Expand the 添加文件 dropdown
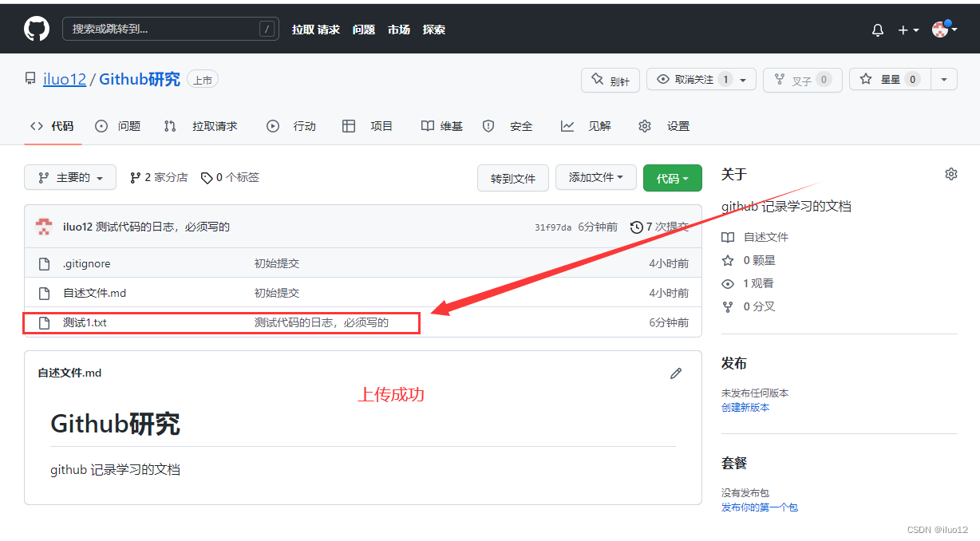The height and width of the screenshot is (541, 980). pos(596,178)
